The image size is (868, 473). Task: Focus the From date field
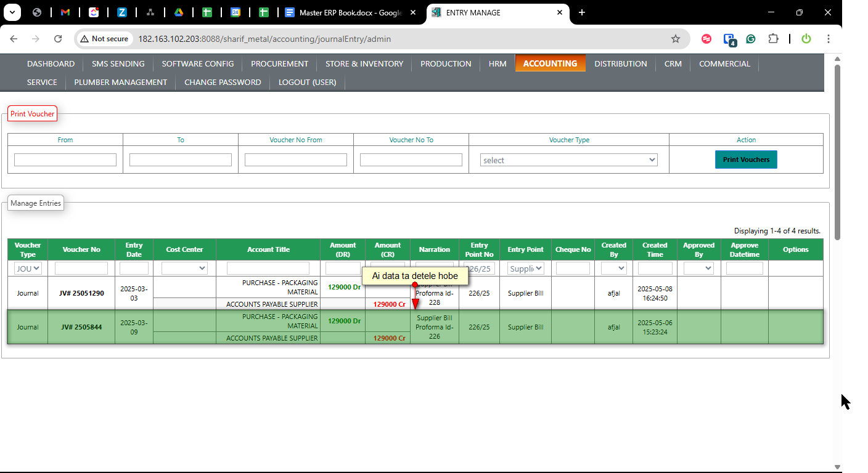pos(65,160)
